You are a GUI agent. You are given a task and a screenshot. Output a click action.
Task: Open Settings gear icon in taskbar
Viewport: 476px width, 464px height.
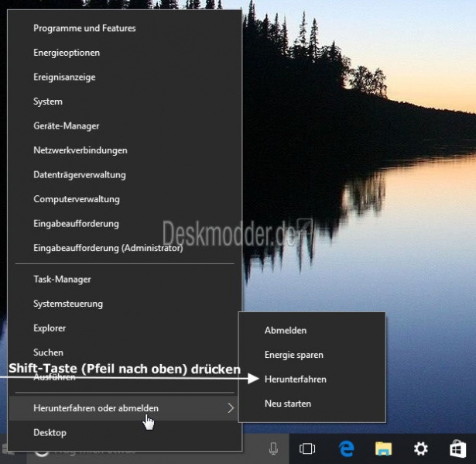coord(420,449)
